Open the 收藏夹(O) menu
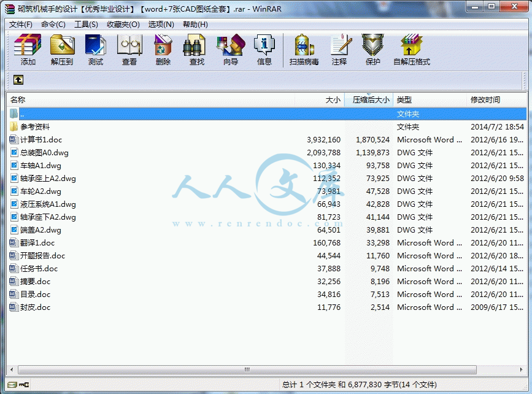This screenshot has height=394, width=532. click(123, 25)
